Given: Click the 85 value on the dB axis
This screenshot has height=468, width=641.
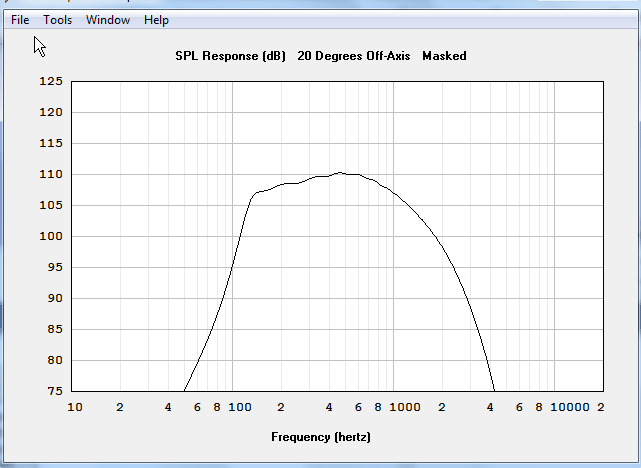Looking at the screenshot, I should [x=55, y=329].
